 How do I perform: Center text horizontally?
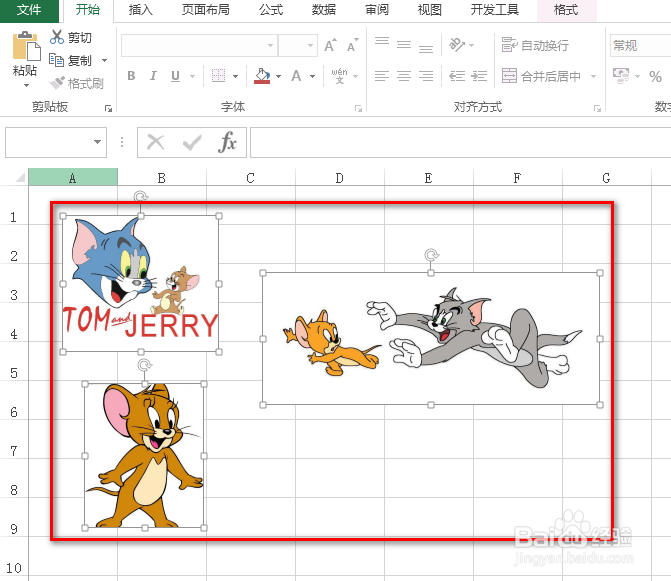coord(404,76)
